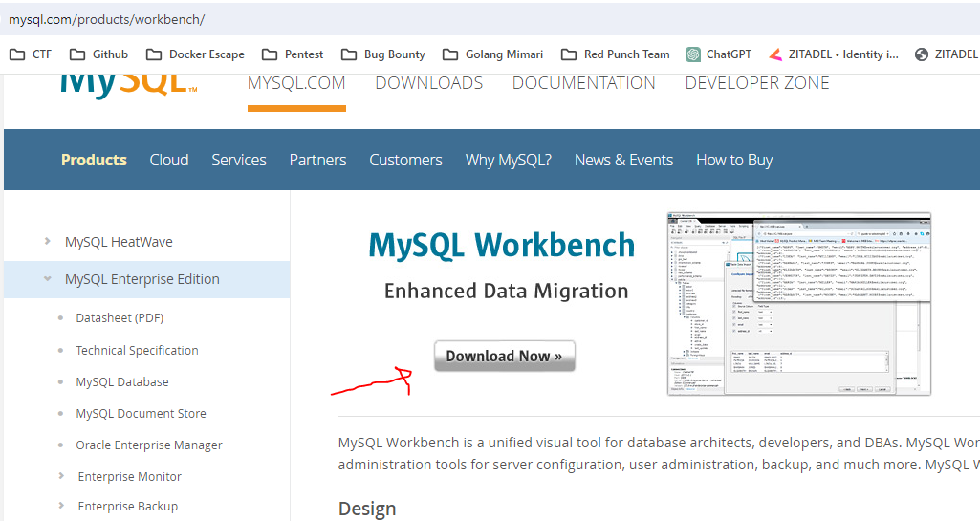
Task: Expand the Enterprise Monitor arrow
Action: point(60,476)
